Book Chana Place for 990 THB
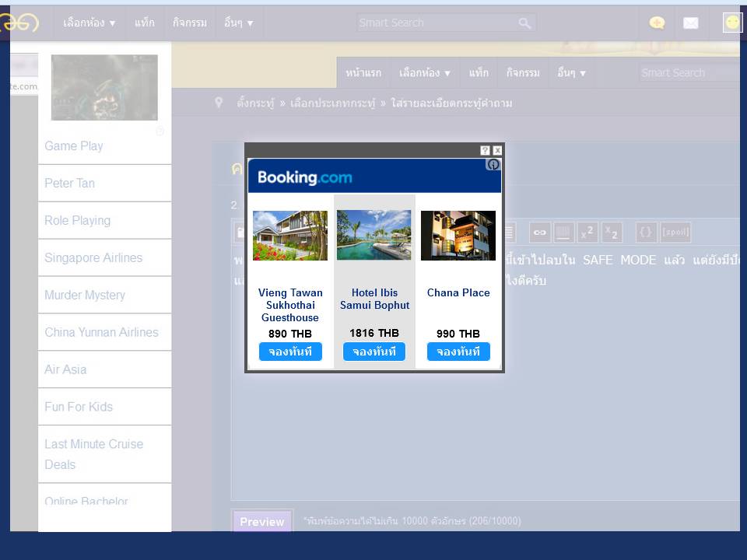 (x=458, y=352)
